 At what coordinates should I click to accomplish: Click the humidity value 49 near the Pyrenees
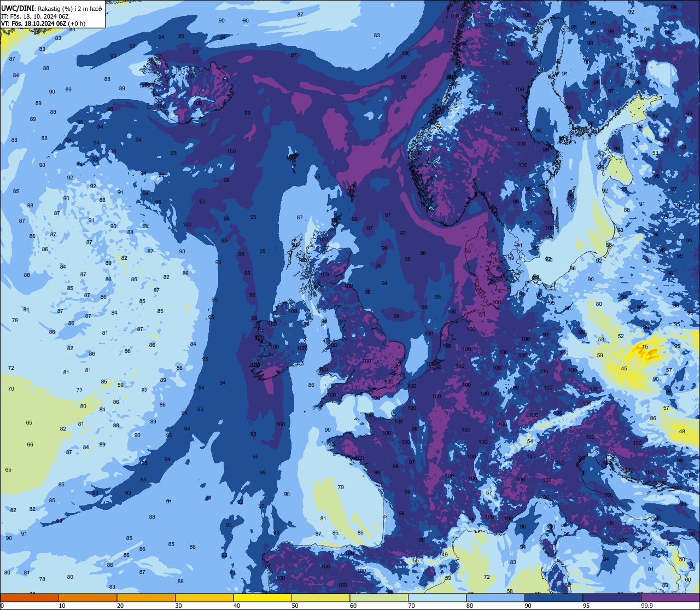(x=445, y=555)
